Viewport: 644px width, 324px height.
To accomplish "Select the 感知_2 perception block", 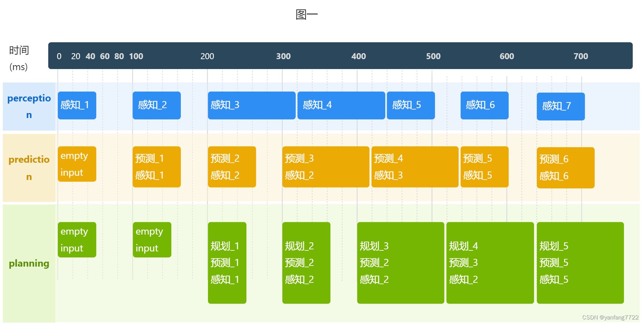I will click(157, 105).
